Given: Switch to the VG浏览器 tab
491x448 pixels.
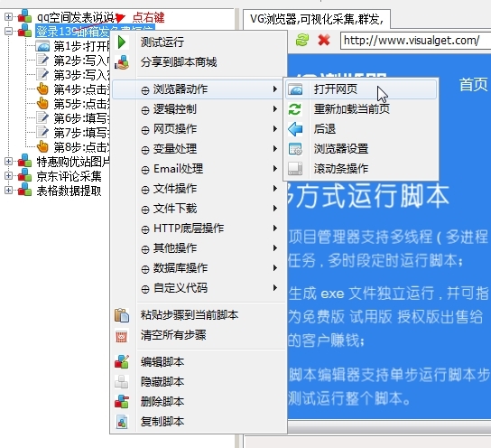Looking at the screenshot, I should click(x=317, y=20).
